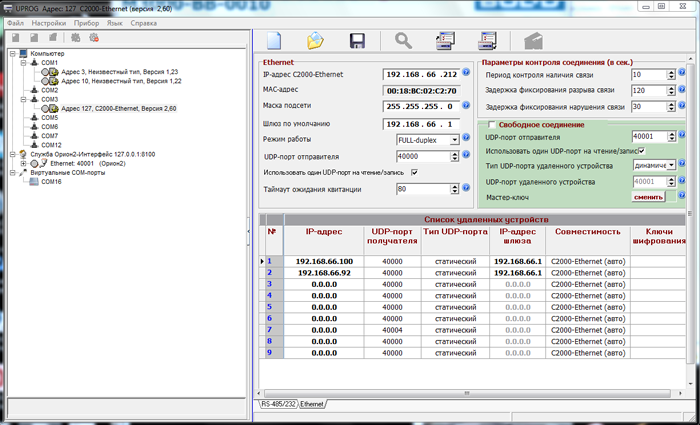Image resolution: width=700 pixels, height=425 pixels.
Task: Open Тип UDP-порта удаленного устройства dropdown
Action: pyautogui.click(x=671, y=165)
